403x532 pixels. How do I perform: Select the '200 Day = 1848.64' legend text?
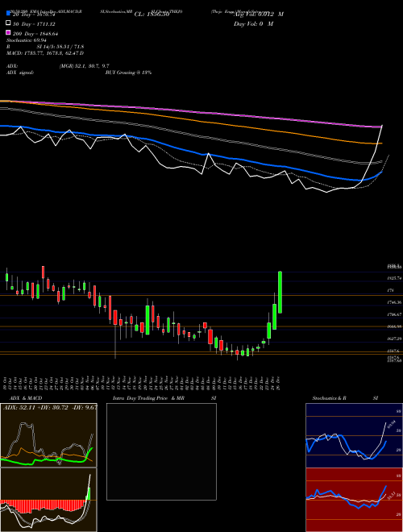(35, 34)
